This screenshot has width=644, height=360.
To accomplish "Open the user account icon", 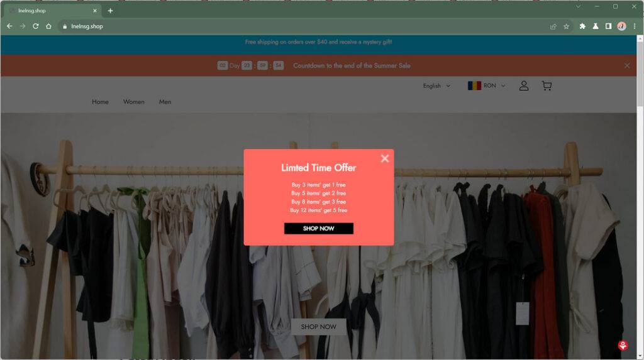I will 524,85.
